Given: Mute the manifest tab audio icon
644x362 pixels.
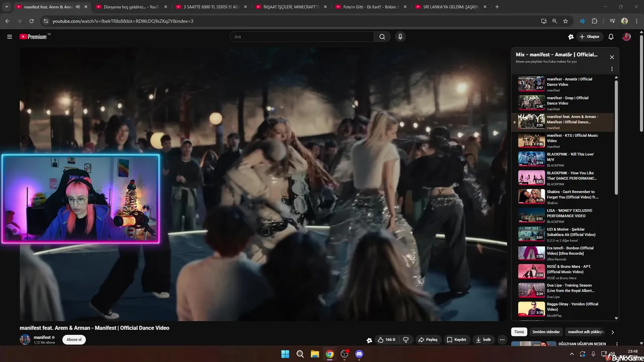Looking at the screenshot, I should pyautogui.click(x=77, y=7).
